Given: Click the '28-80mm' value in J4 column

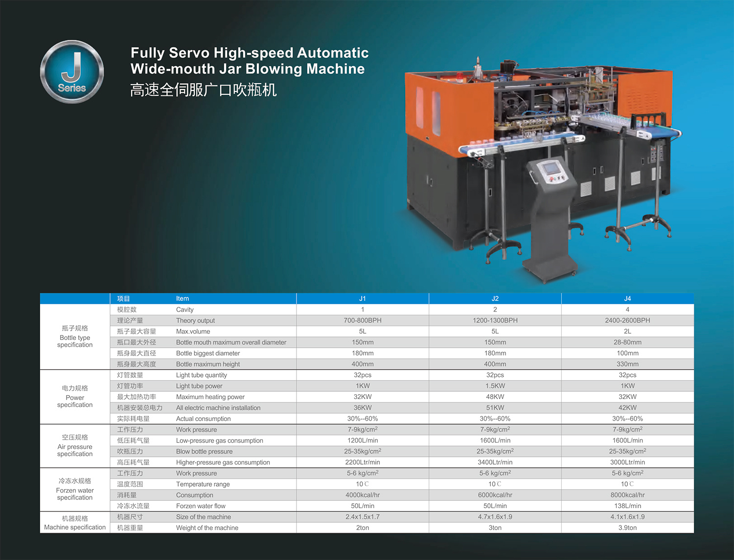Looking at the screenshot, I should click(627, 342).
